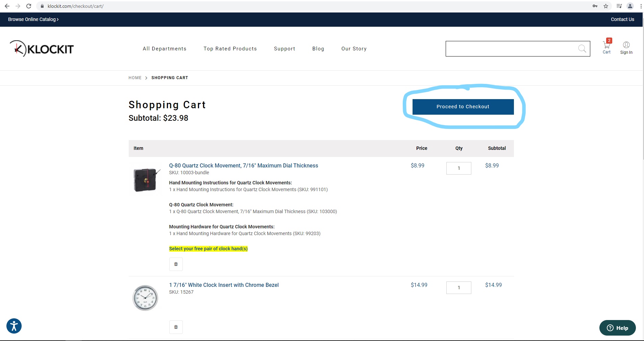Click the $8.99 price of Q-80 Movement
644x341 pixels.
(418, 165)
